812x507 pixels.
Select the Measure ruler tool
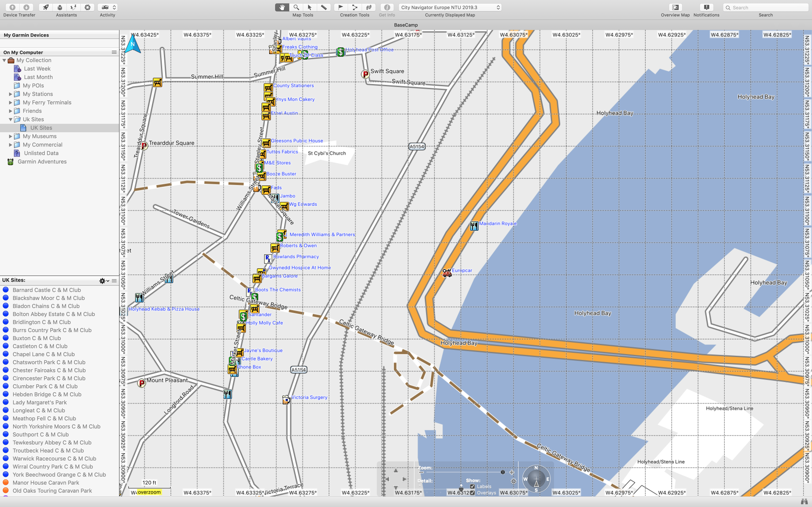pos(324,7)
